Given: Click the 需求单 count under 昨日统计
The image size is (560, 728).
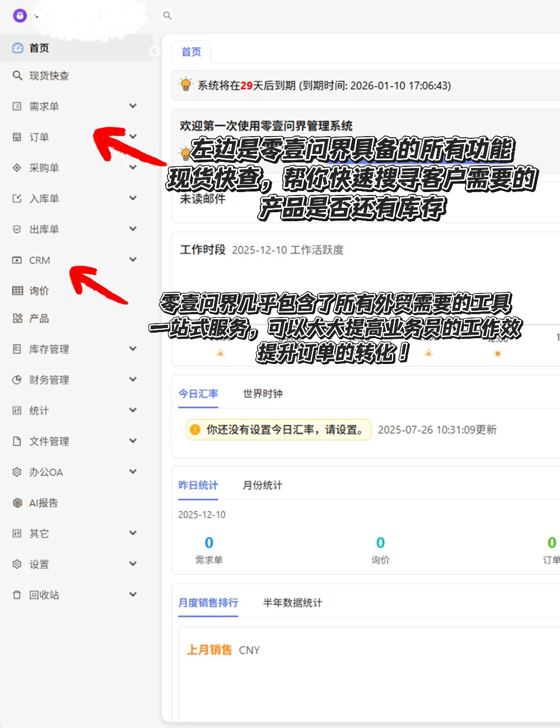Looking at the screenshot, I should 209,543.
